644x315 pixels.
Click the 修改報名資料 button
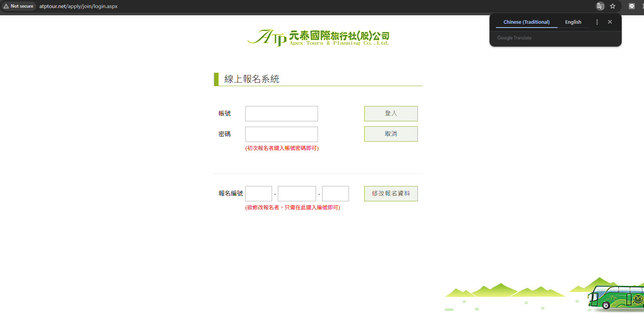pyautogui.click(x=391, y=194)
